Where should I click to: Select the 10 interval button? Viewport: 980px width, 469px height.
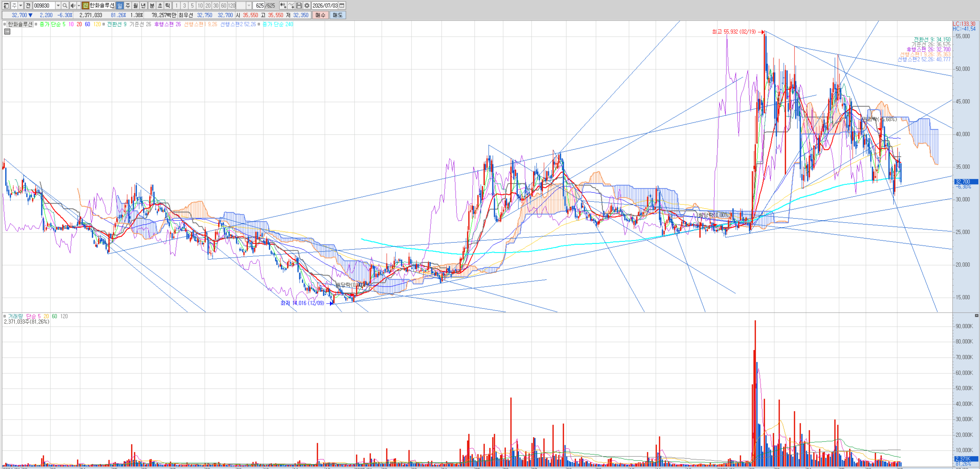pos(200,5)
